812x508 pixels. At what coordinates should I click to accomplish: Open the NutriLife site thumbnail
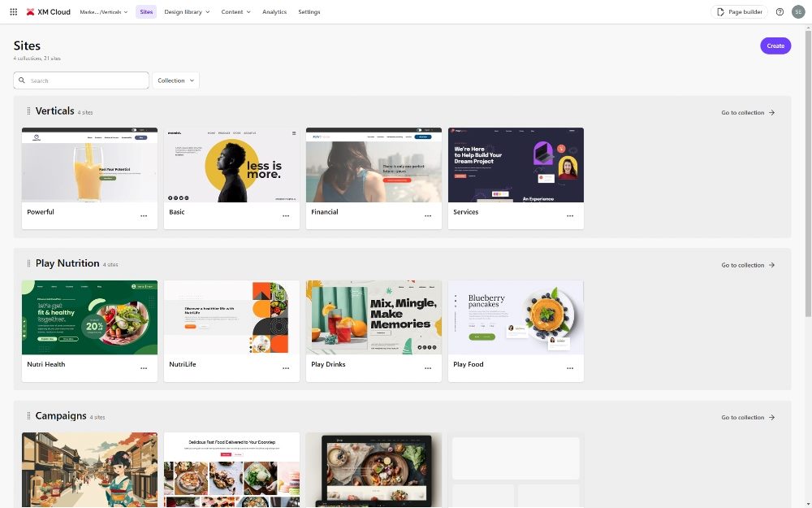231,317
